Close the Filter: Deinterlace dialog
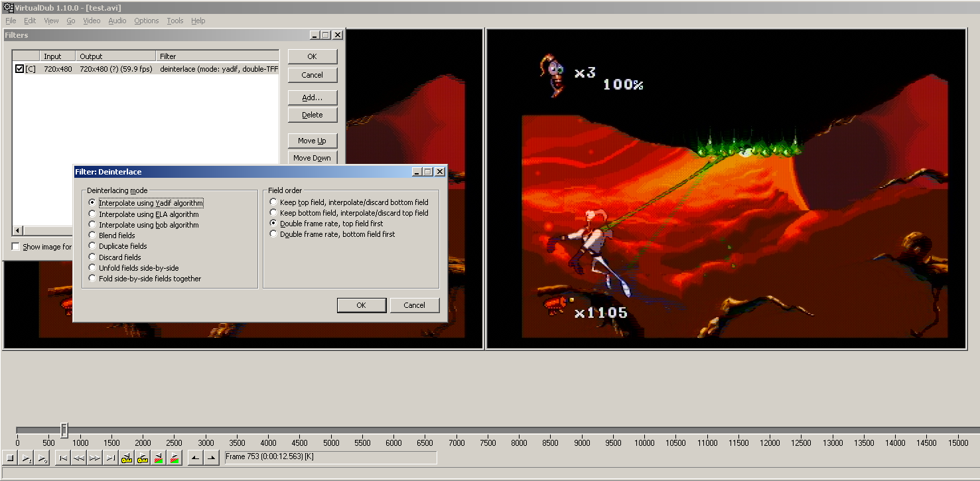The height and width of the screenshot is (481, 980). (x=439, y=172)
